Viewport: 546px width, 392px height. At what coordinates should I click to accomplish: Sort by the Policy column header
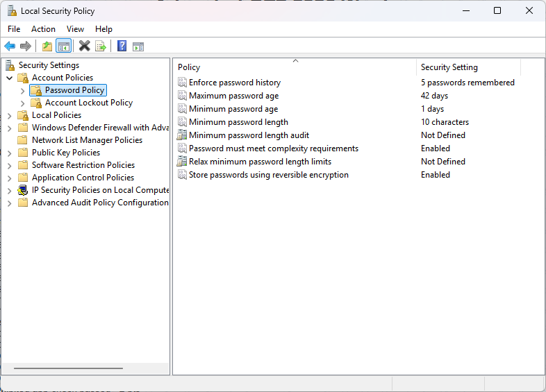click(x=294, y=67)
